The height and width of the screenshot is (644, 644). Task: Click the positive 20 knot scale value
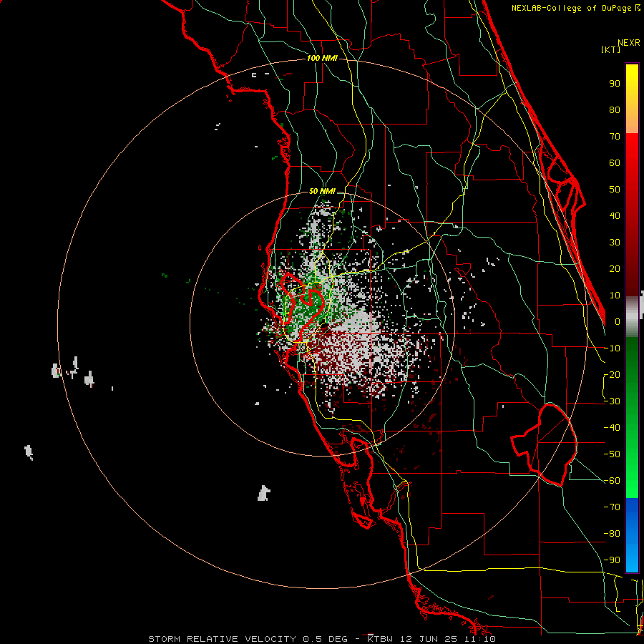615,269
